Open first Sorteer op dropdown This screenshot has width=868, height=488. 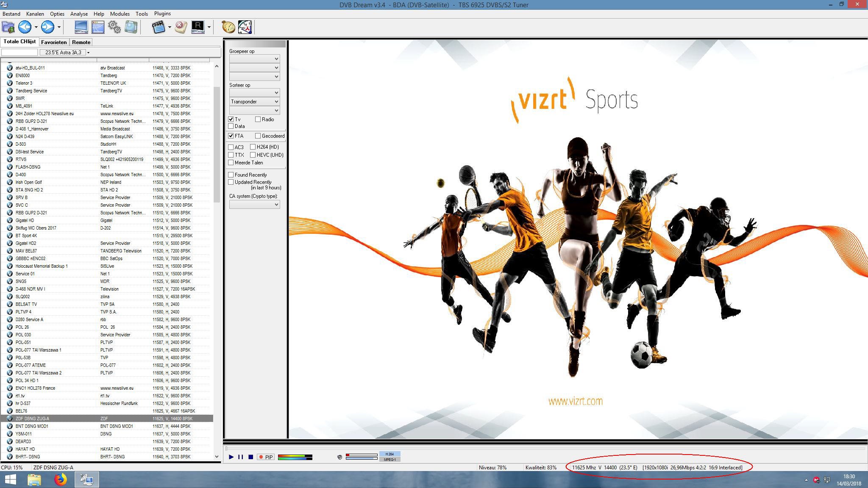254,93
